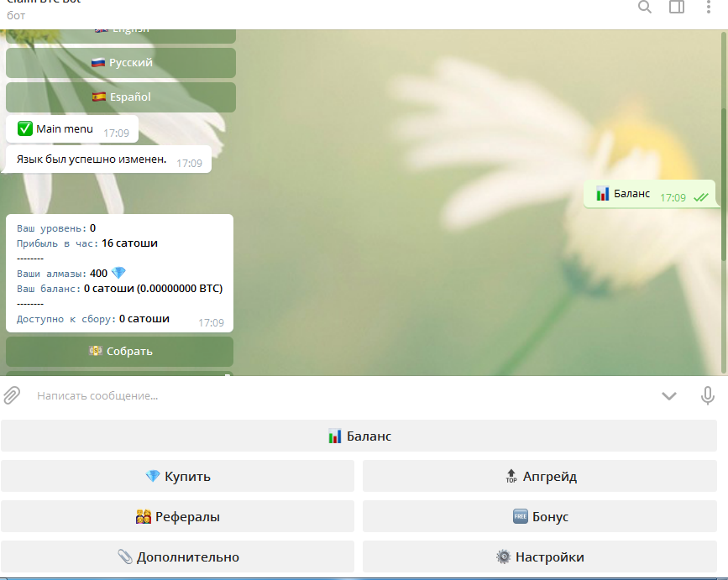Click the 'Main menu' message bubble
The width and height of the screenshot is (728, 580).
(x=71, y=129)
